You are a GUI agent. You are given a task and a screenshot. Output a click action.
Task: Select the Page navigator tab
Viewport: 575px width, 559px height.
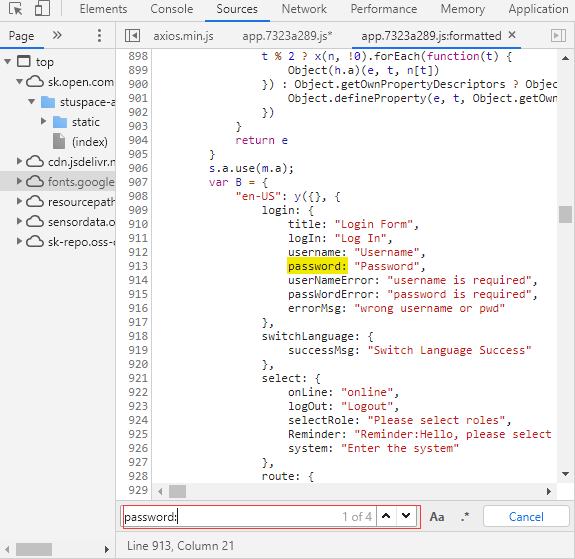pyautogui.click(x=21, y=36)
